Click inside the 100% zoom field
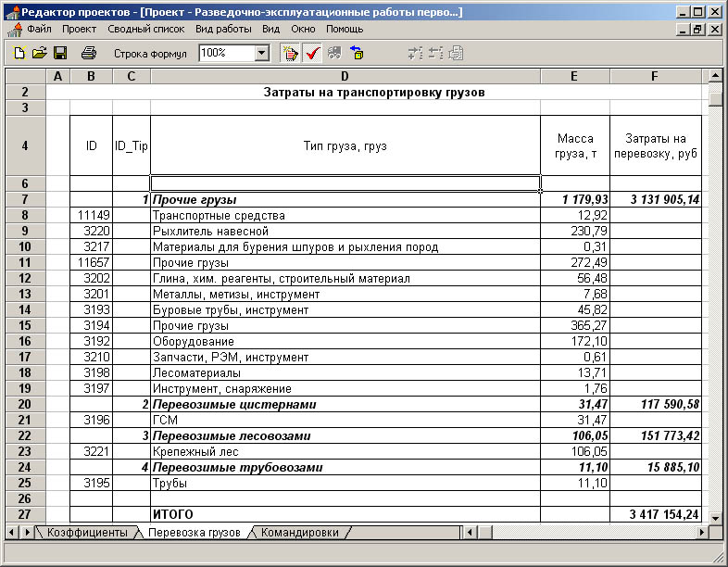The width and height of the screenshot is (728, 567). 227,53
